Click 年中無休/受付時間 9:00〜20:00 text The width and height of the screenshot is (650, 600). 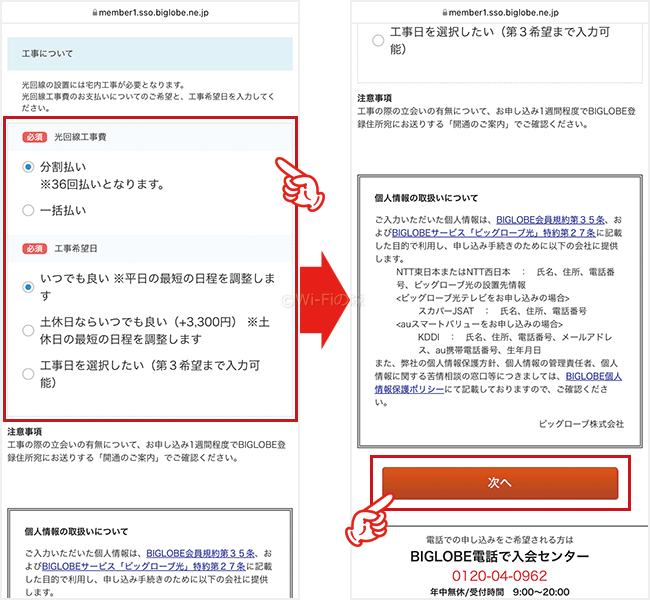500,592
